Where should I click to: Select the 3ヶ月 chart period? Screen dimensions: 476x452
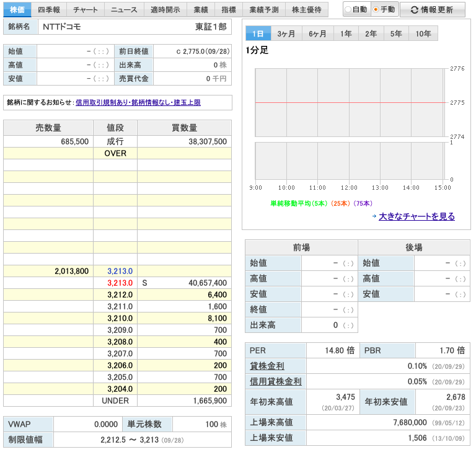click(x=286, y=33)
